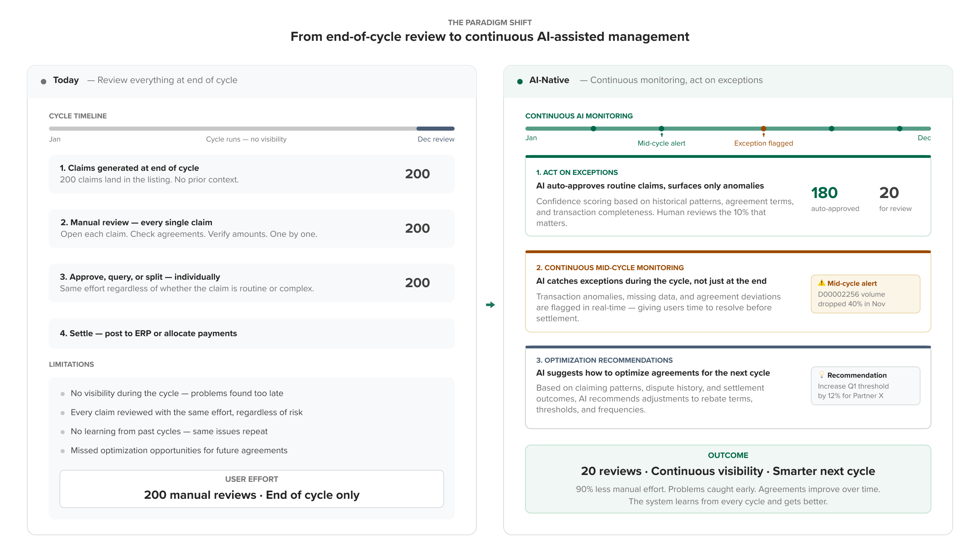
Task: Click the up arrow below Exception flagged
Action: click(764, 135)
